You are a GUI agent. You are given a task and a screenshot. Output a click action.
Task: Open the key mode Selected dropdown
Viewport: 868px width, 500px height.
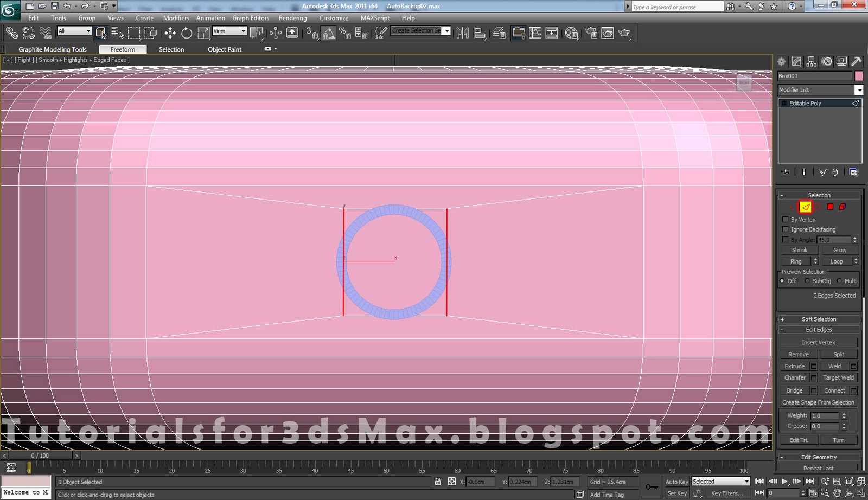720,482
